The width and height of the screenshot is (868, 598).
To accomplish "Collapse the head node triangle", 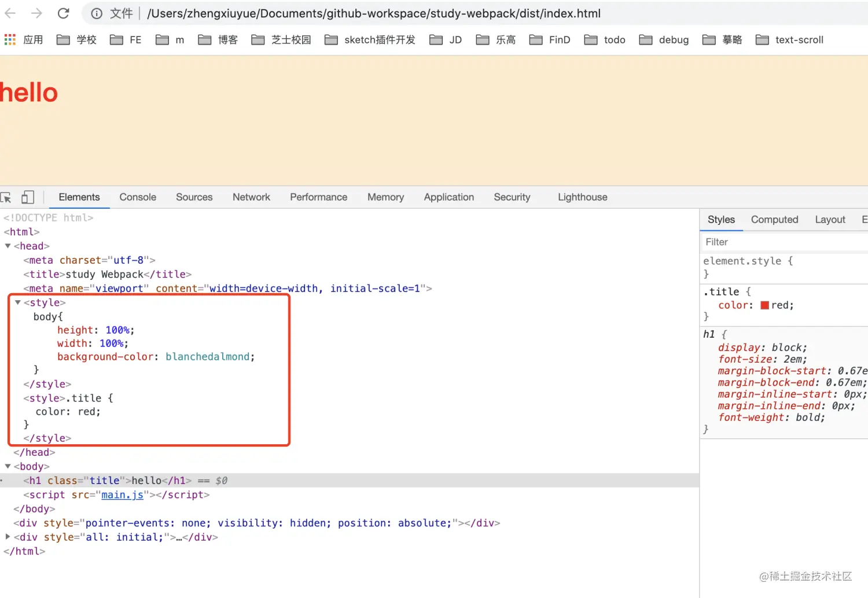I will click(x=8, y=246).
